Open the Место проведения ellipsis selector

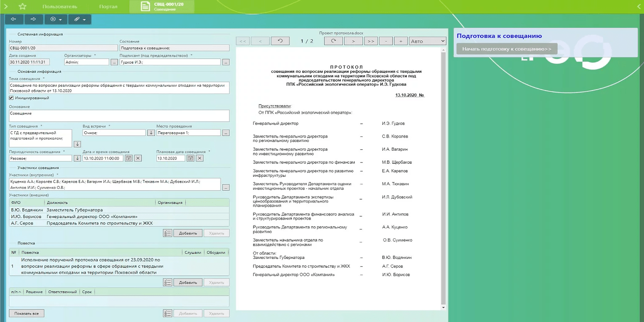pos(226,133)
